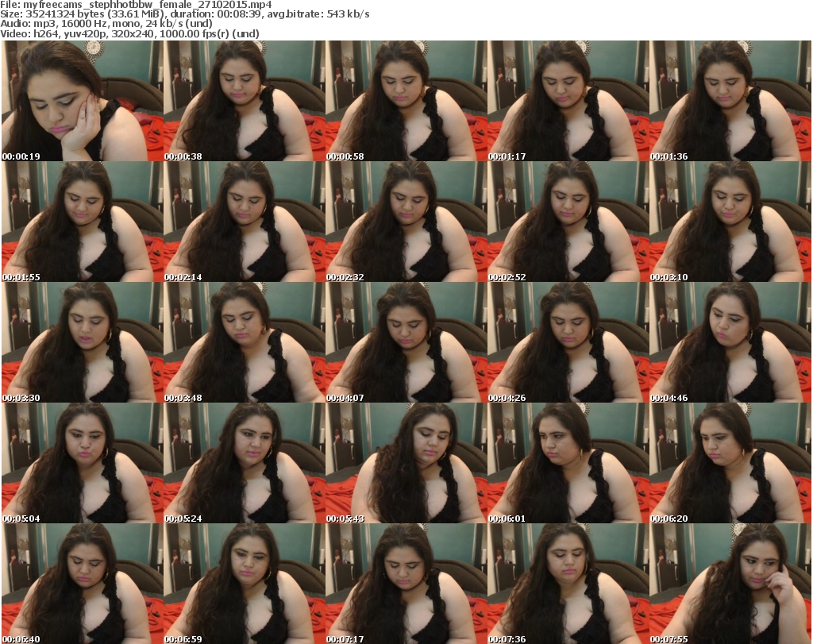Click the preview frame at 00:06:59
Image resolution: width=813 pixels, height=644 pixels.
click(245, 584)
